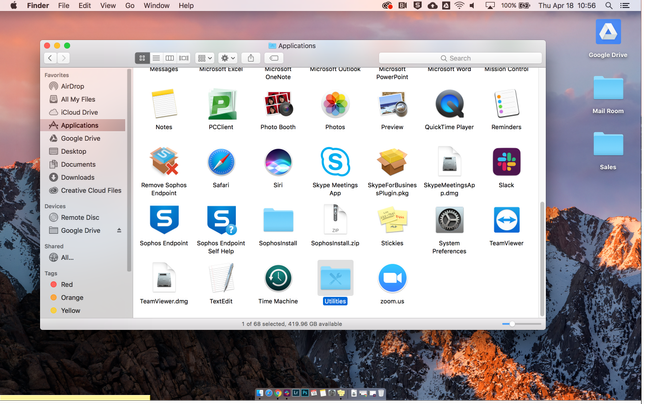Go back in Finder history
Image resolution: width=650 pixels, height=404 pixels.
(50, 58)
